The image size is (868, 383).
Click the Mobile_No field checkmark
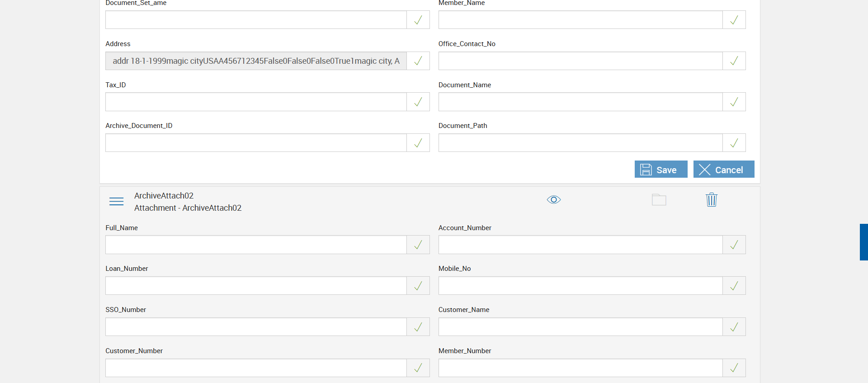point(734,286)
